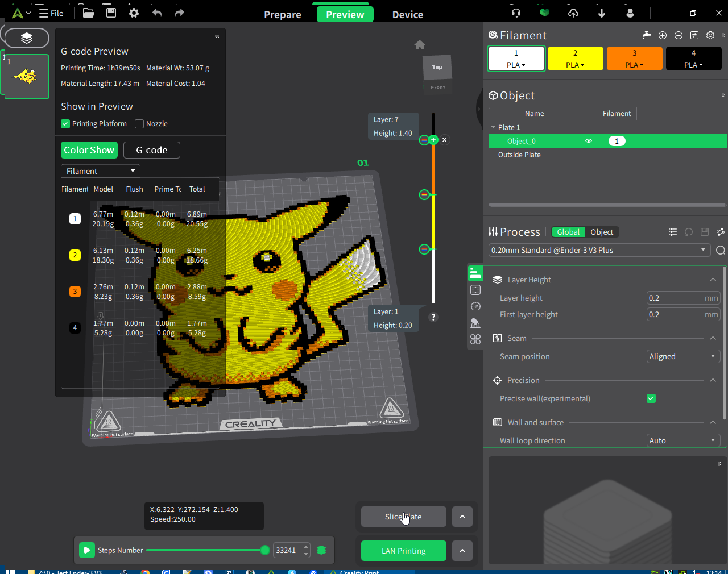Viewport: 728px width, 574px height.
Task: Collapse the G-code Preview panel
Action: [217, 36]
